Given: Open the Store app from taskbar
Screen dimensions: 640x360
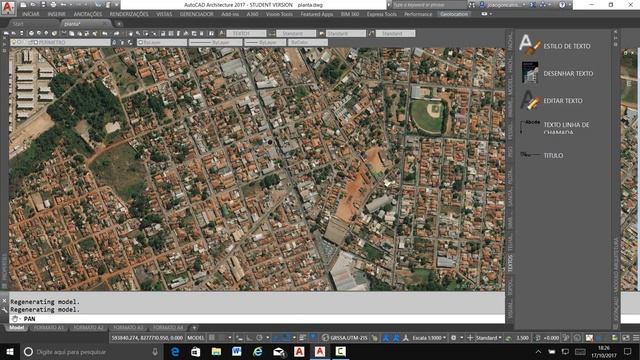Looking at the screenshot, I should [196, 351].
